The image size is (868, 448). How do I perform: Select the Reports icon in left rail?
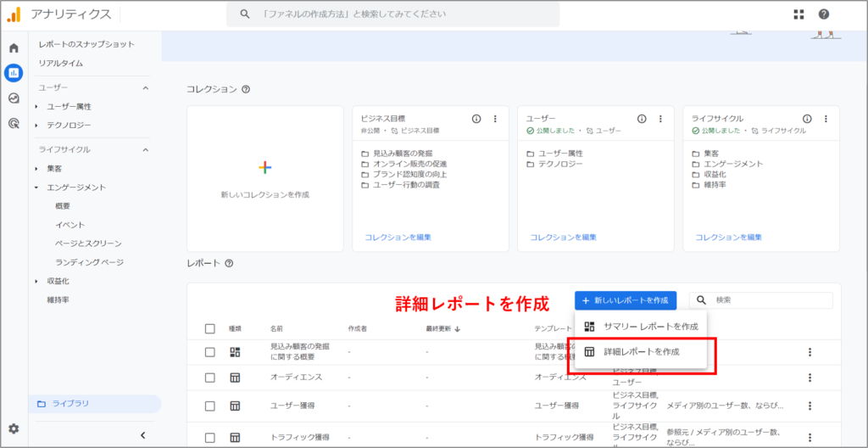point(14,73)
